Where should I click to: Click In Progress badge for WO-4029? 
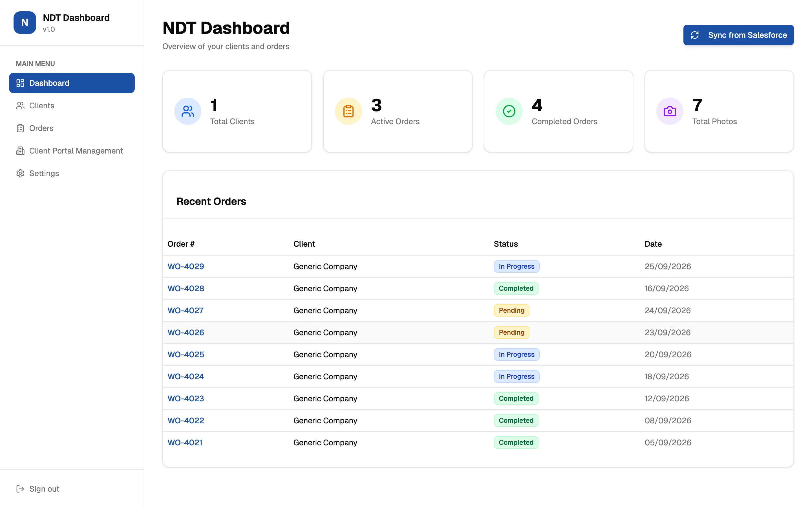click(x=517, y=266)
